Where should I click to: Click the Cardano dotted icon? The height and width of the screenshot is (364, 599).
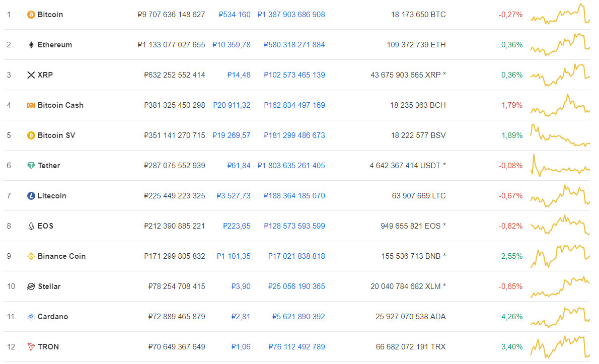(x=31, y=317)
